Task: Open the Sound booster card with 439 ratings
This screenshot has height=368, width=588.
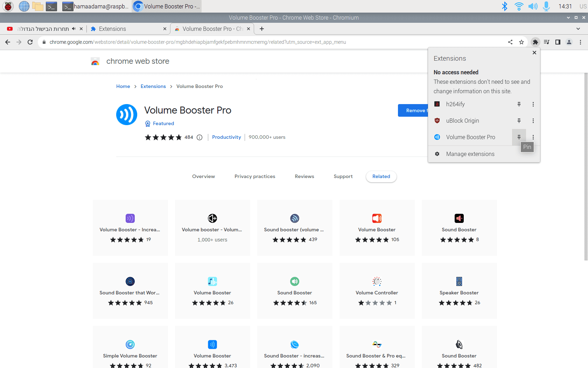Action: point(295,228)
